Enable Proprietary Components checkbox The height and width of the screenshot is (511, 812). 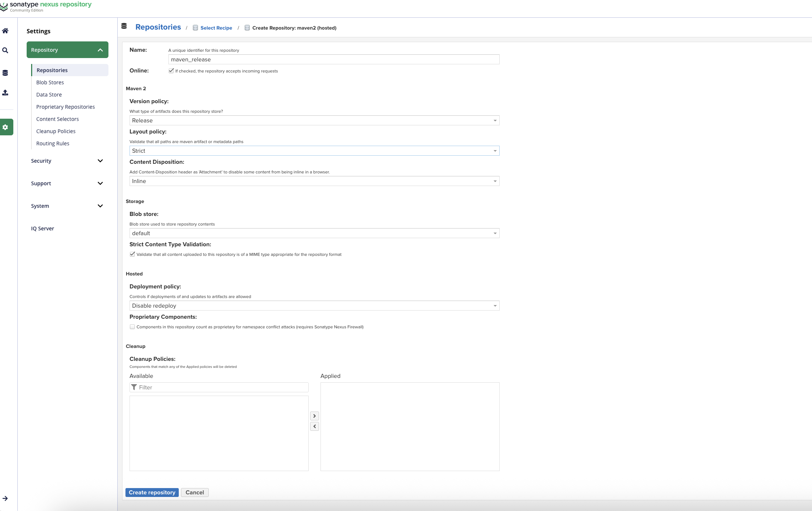click(x=132, y=326)
